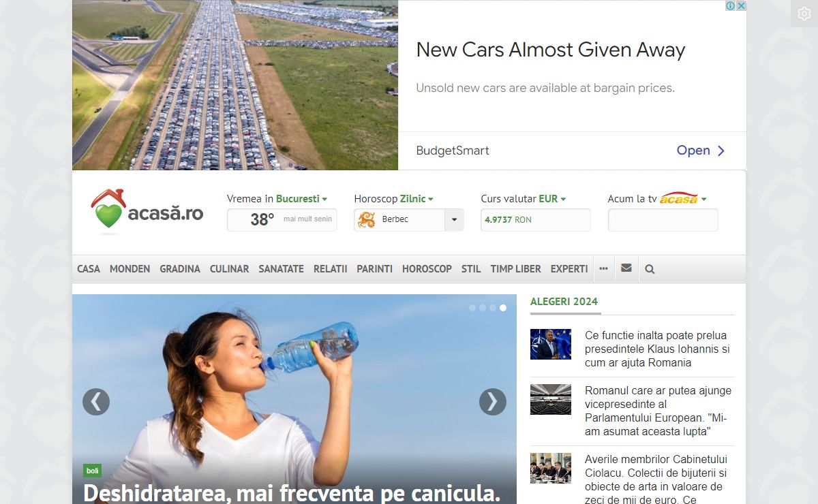Open the HOROSCOP menu
This screenshot has width=818, height=504.
pyautogui.click(x=427, y=269)
